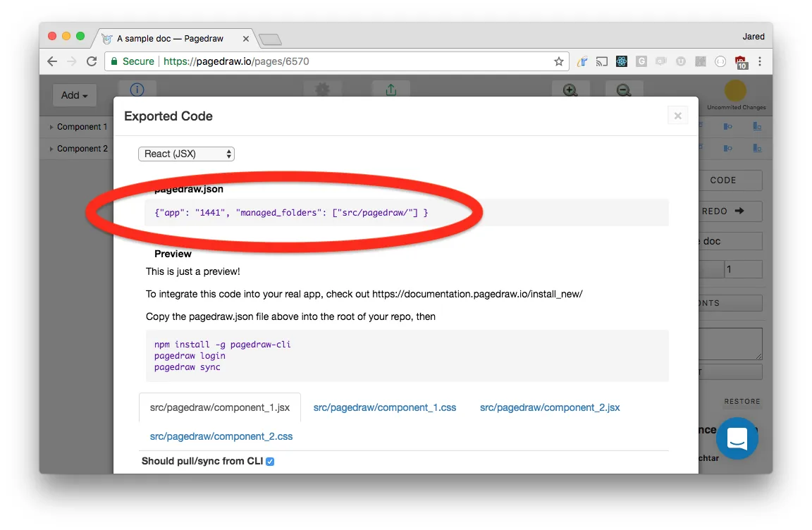Click the Preview heading

tap(173, 254)
